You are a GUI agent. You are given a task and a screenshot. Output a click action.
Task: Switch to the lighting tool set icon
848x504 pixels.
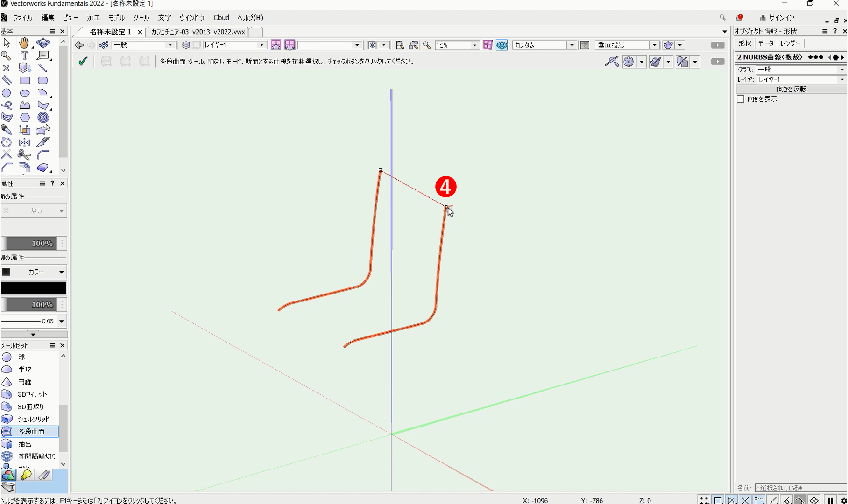click(x=26, y=475)
